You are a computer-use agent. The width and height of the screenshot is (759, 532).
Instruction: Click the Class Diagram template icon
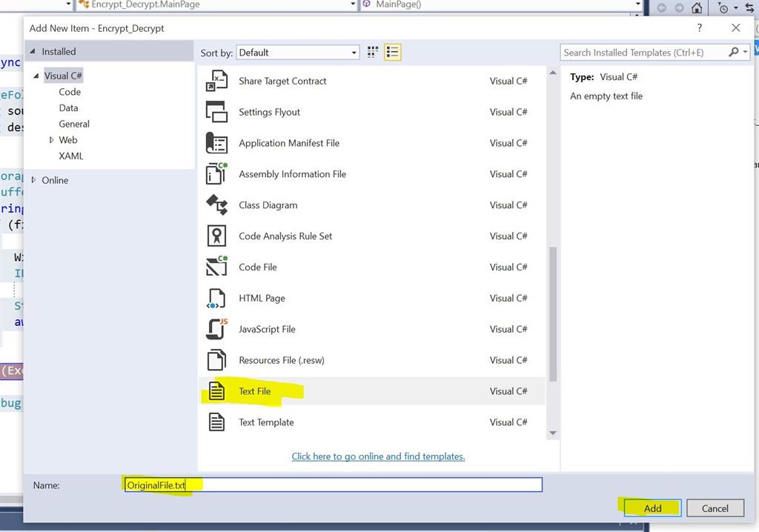pos(216,205)
